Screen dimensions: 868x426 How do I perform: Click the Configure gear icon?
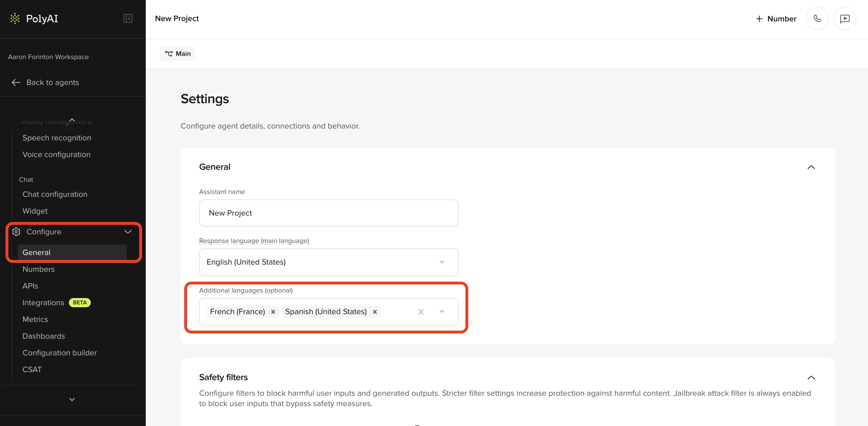coord(16,231)
